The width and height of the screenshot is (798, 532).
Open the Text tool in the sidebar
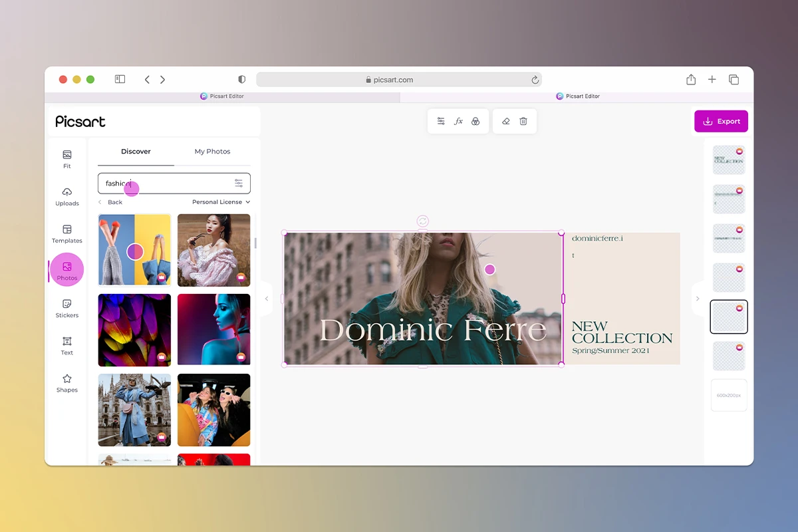pyautogui.click(x=66, y=346)
